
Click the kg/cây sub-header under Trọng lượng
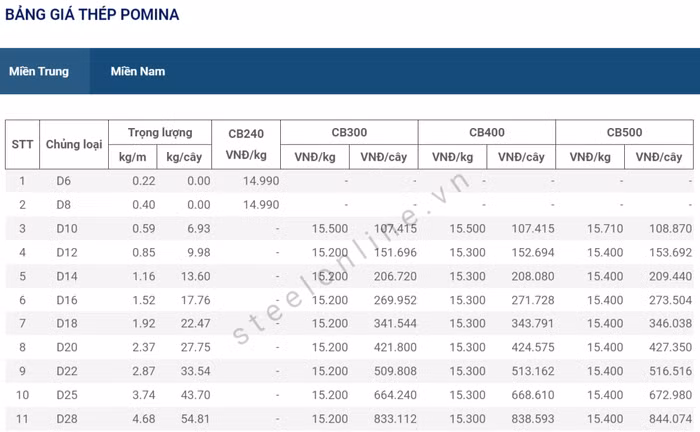click(x=188, y=157)
